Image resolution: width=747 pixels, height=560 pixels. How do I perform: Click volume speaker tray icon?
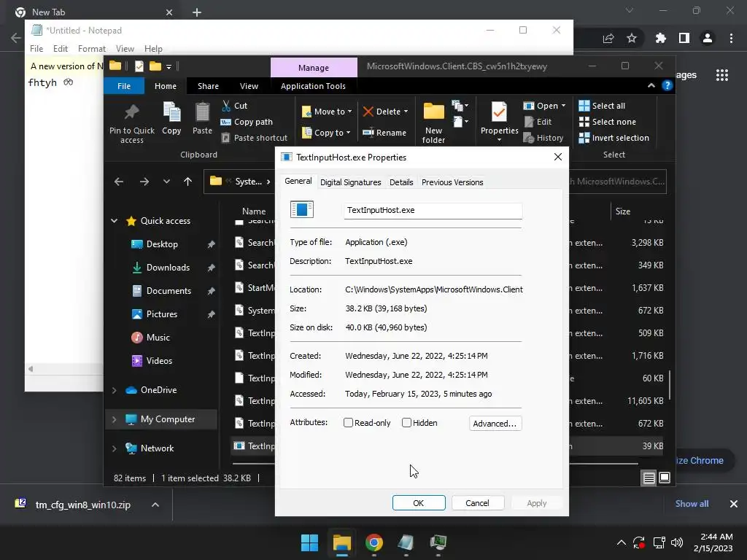[x=676, y=542]
